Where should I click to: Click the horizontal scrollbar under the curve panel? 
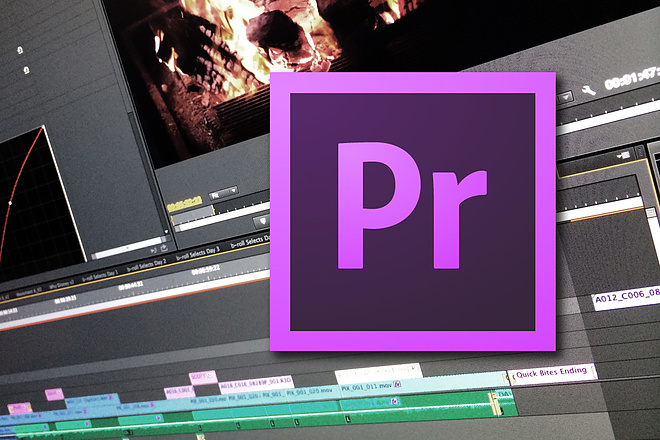pyautogui.click(x=129, y=248)
